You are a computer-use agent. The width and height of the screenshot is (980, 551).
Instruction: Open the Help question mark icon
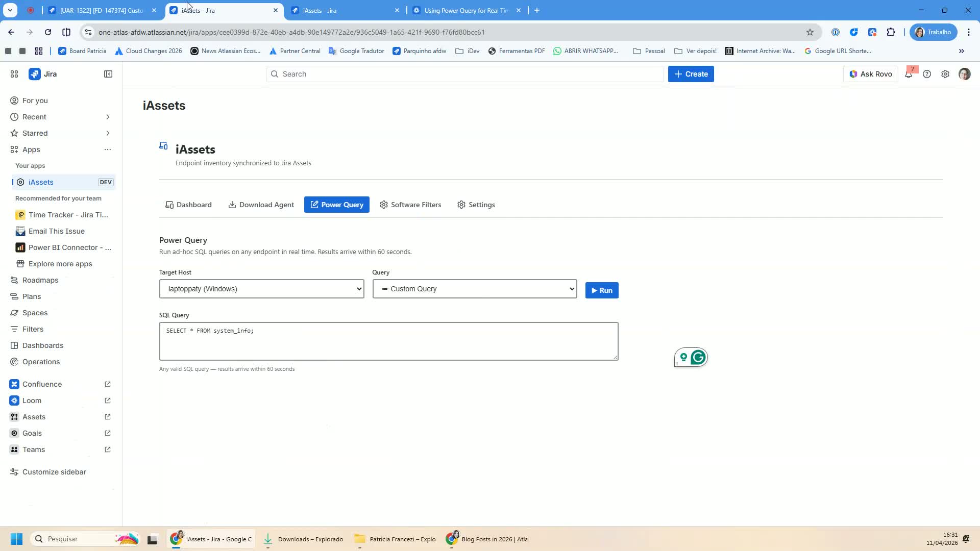point(927,74)
